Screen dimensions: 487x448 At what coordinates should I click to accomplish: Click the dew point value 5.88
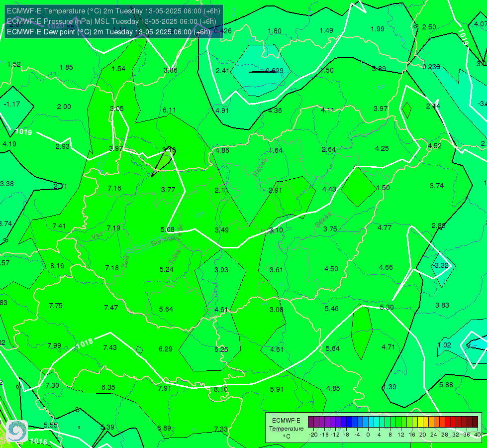click(446, 385)
